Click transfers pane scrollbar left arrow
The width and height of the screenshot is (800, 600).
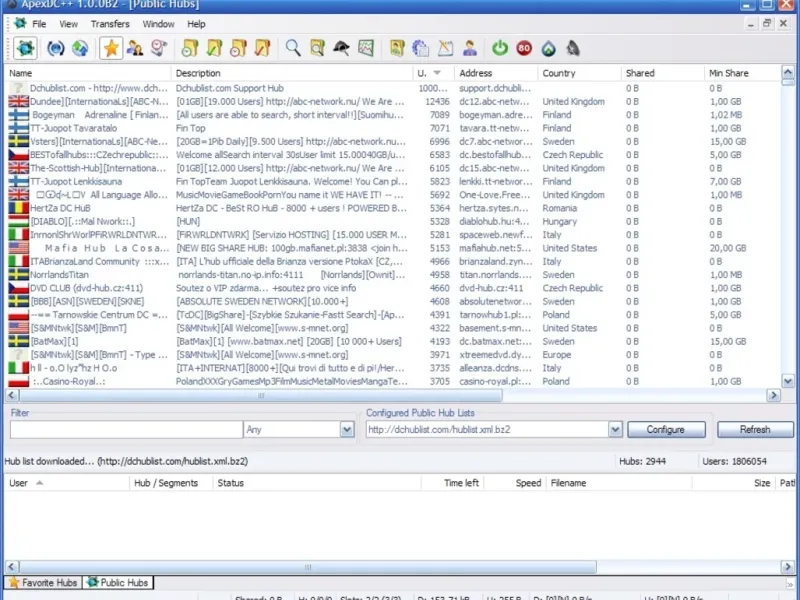[11, 566]
